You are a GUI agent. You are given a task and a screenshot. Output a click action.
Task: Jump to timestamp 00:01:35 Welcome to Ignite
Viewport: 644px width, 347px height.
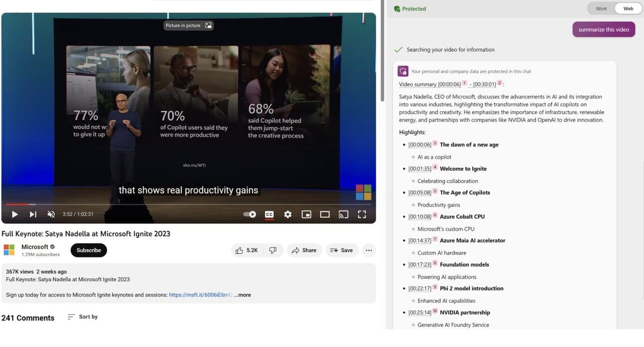pyautogui.click(x=420, y=169)
